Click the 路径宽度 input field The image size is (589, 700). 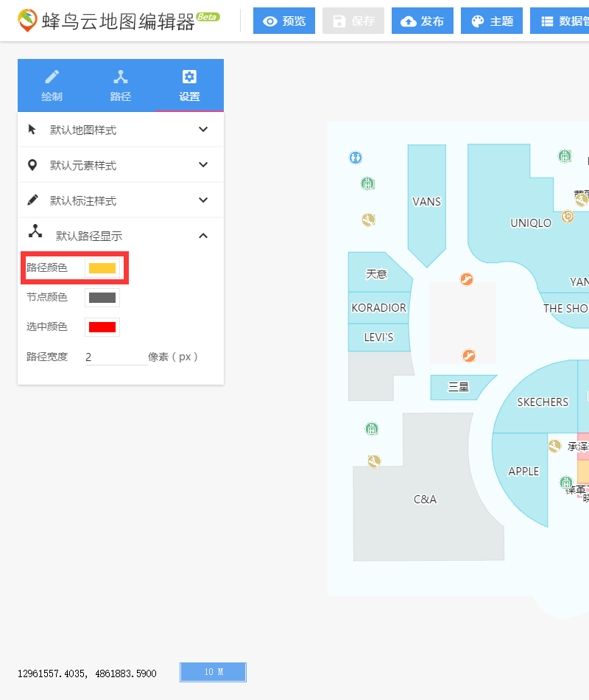pyautogui.click(x=116, y=357)
